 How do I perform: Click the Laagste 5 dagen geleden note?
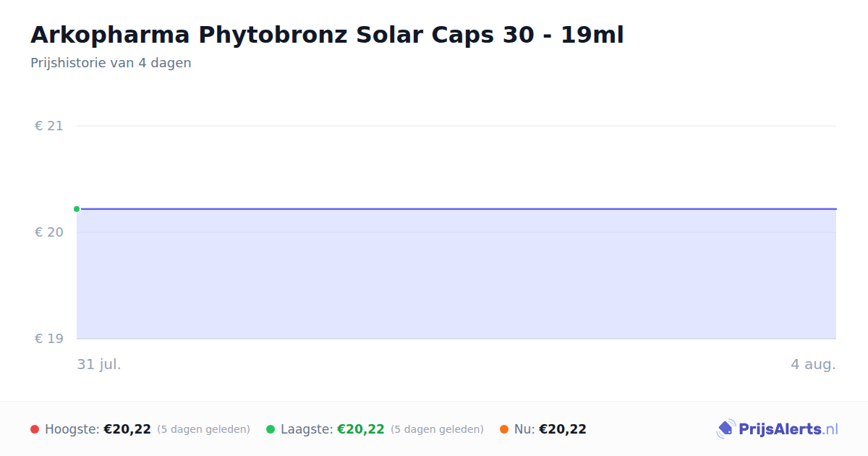437,429
